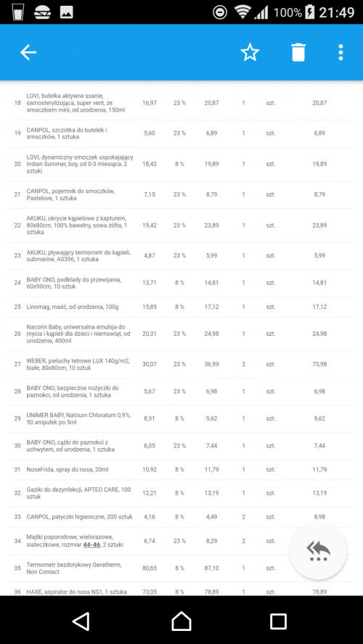
Task: Star this email as favorite
Action: (x=250, y=52)
